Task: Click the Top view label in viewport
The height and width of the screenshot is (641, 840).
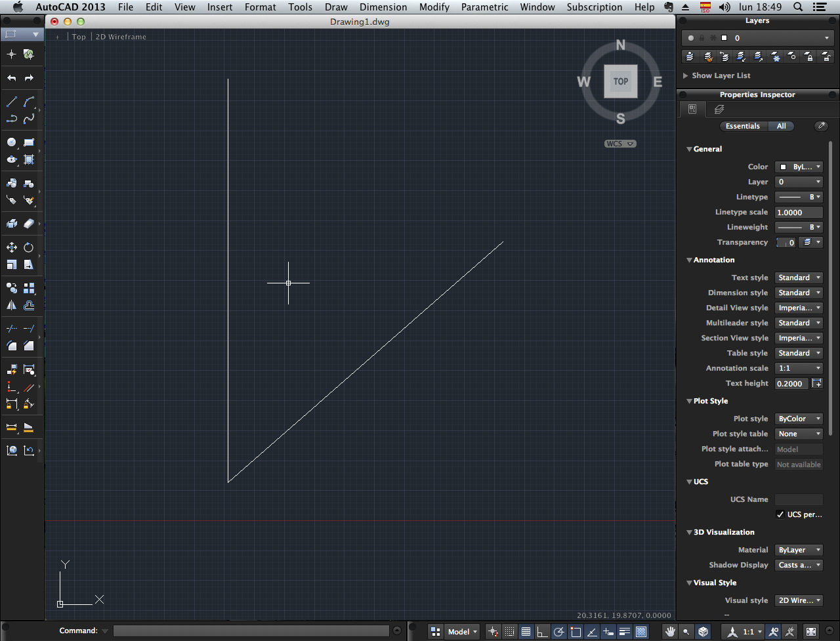Action: point(79,37)
